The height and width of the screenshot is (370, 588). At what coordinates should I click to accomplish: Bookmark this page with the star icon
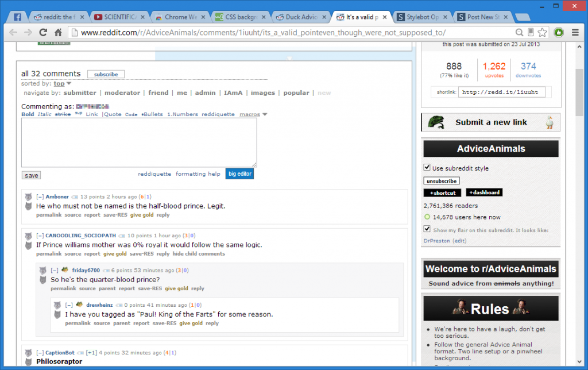[x=542, y=33]
